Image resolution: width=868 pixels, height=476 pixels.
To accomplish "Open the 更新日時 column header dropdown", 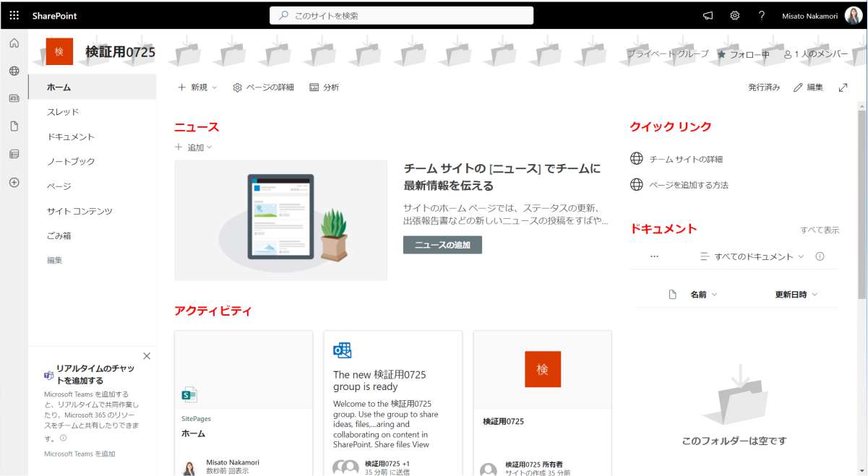I will (x=796, y=295).
